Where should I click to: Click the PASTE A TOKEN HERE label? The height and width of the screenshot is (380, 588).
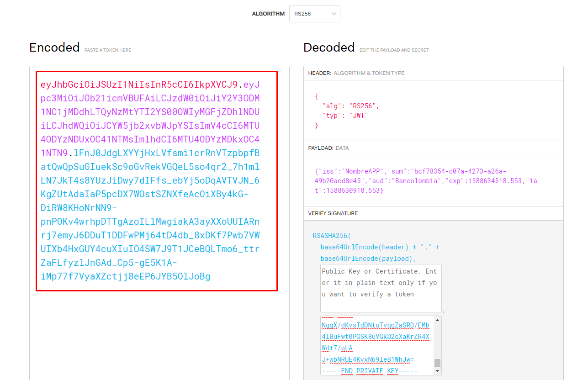(108, 50)
